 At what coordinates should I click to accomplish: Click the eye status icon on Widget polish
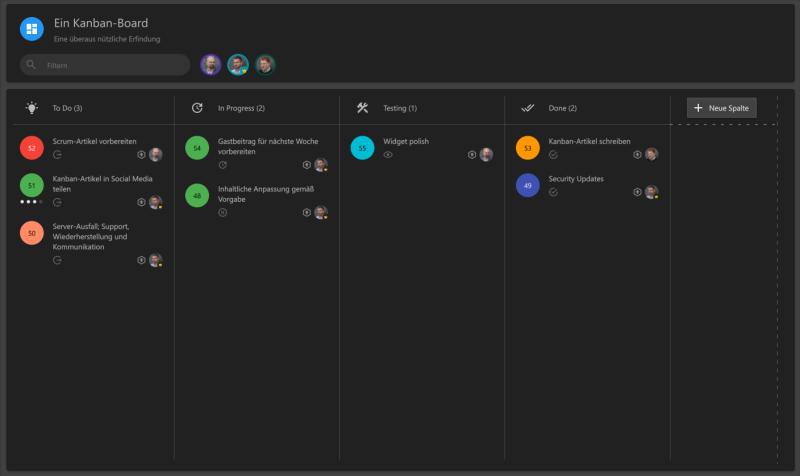click(x=388, y=155)
